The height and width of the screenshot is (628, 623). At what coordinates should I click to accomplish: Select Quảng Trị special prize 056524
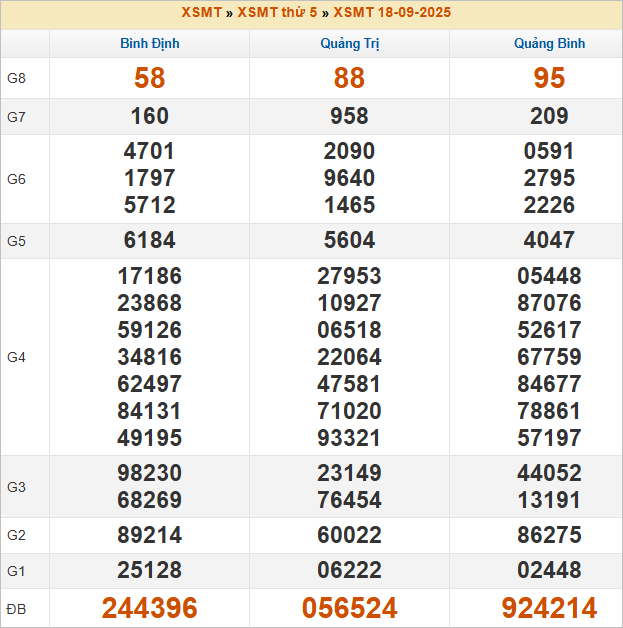click(x=349, y=608)
